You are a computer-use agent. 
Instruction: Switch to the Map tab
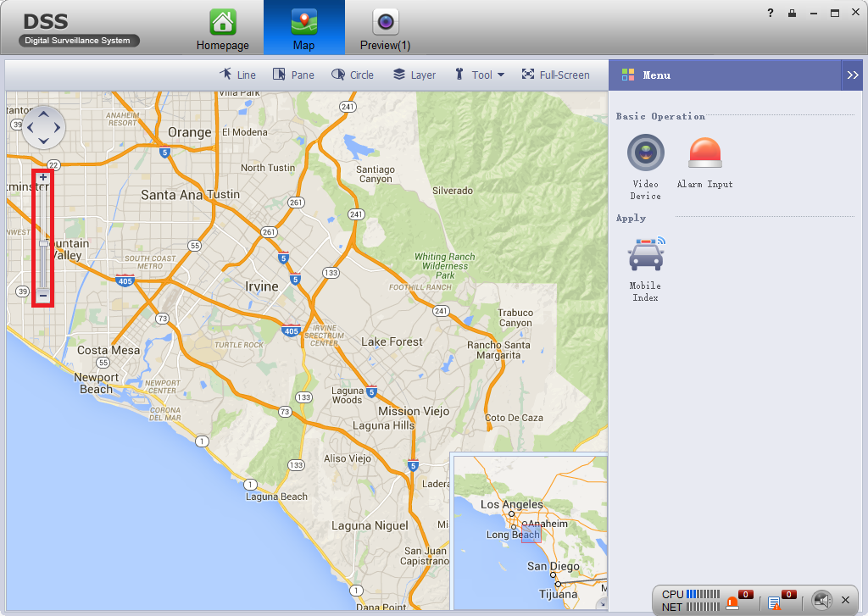(304, 28)
